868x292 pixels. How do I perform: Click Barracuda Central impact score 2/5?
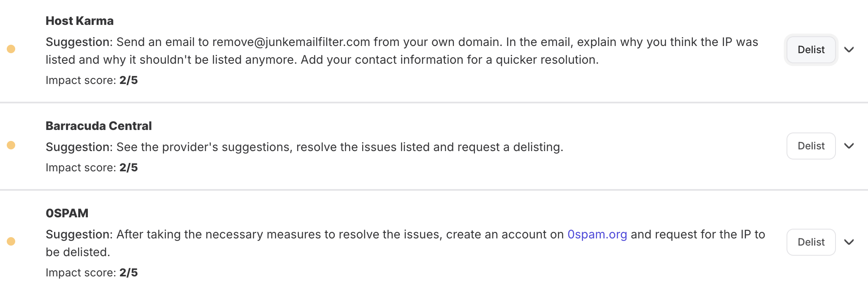pyautogui.click(x=128, y=168)
